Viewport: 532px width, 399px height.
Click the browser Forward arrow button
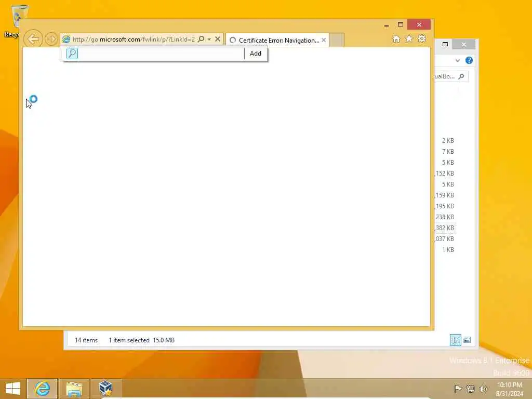51,39
